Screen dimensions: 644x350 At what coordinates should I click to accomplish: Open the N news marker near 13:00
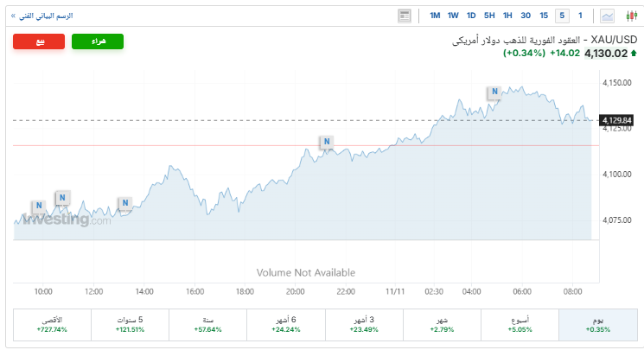point(124,203)
